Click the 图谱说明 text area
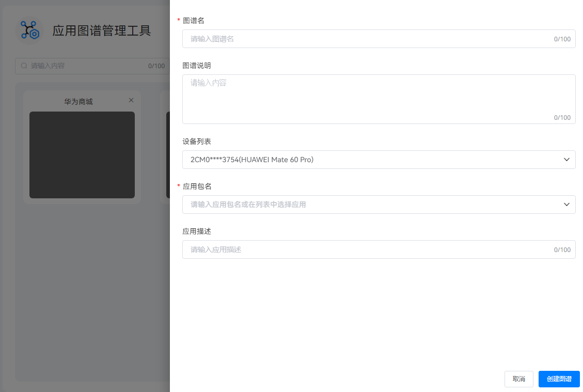This screenshot has width=583, height=392. (379, 98)
